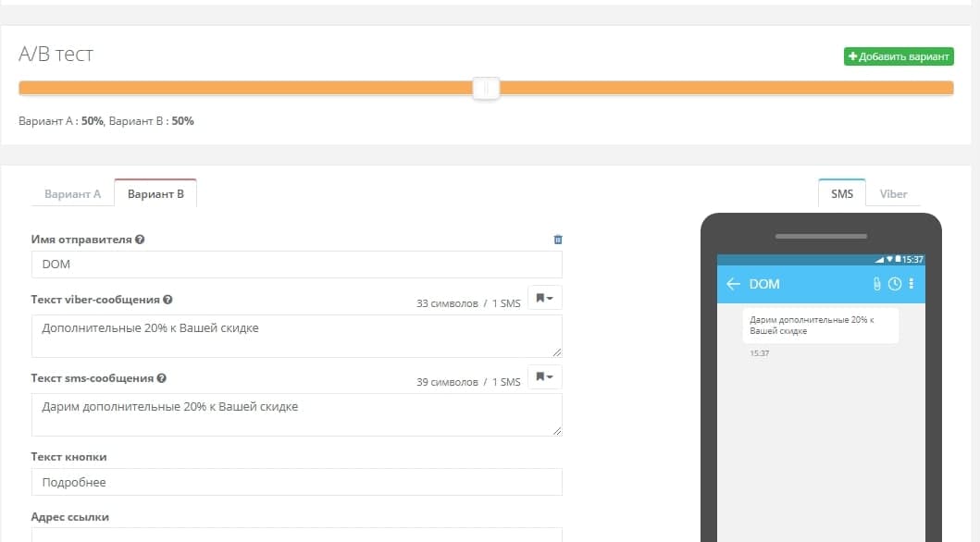Focus the sender name field with DOM
This screenshot has width=980, height=542.
coord(297,265)
